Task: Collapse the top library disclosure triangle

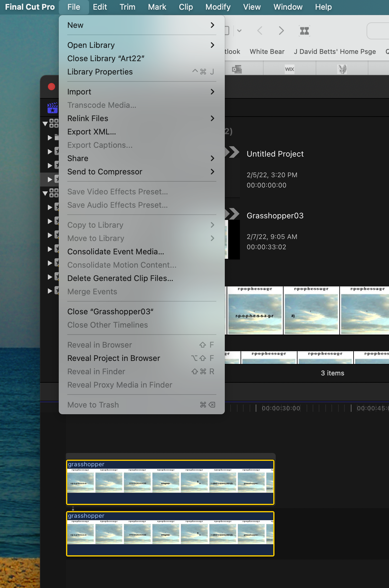Action: click(45, 124)
